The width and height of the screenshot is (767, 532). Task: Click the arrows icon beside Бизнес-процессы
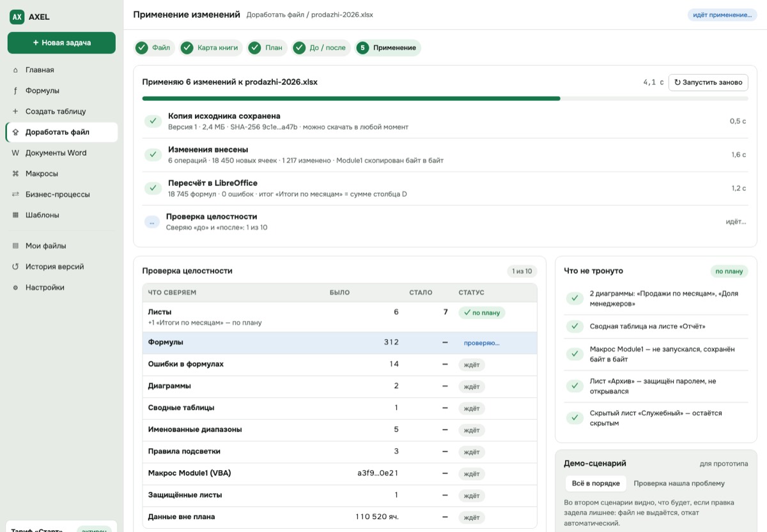[x=15, y=194]
